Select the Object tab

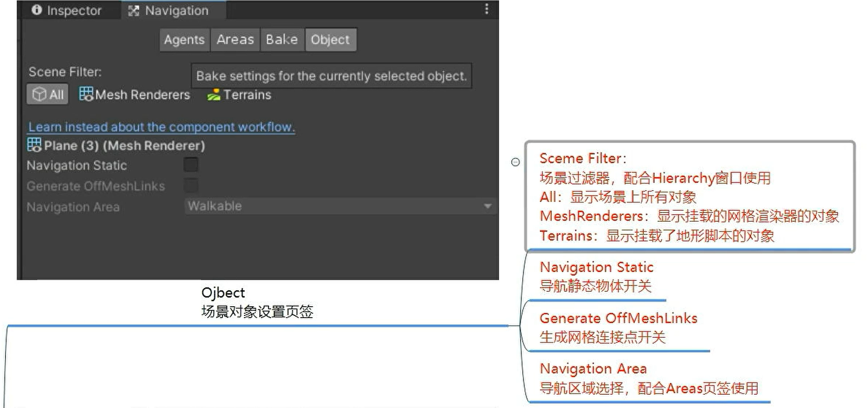click(330, 39)
